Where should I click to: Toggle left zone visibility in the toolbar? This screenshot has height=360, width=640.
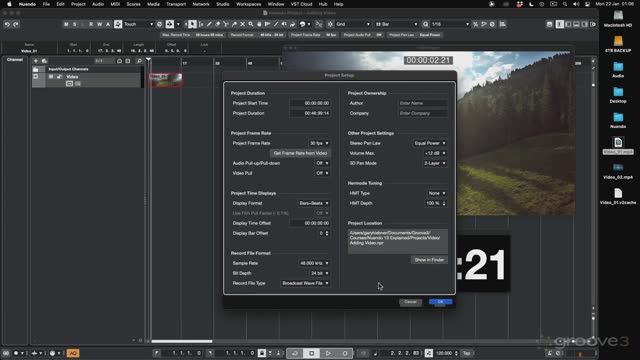pyautogui.click(x=568, y=24)
